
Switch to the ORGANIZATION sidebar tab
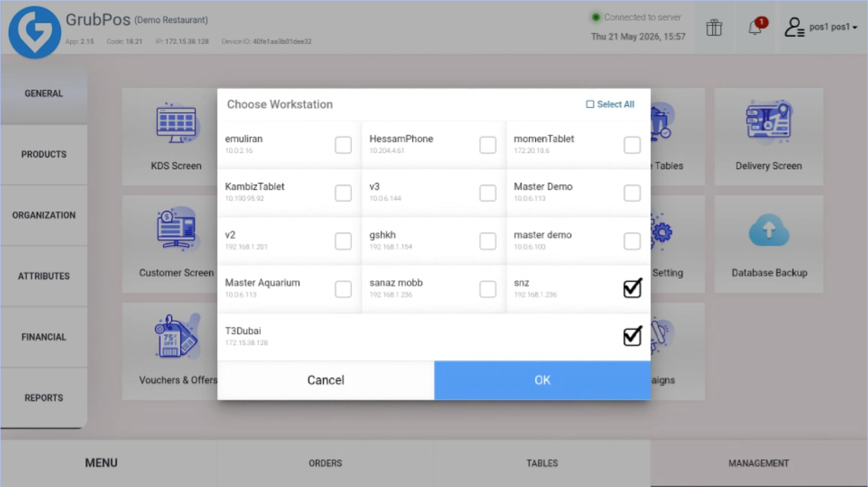(x=44, y=215)
